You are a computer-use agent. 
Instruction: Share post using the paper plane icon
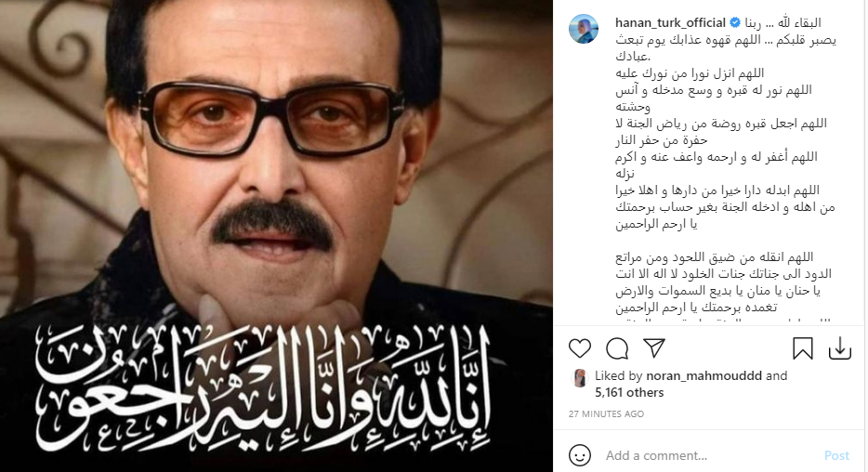click(653, 348)
